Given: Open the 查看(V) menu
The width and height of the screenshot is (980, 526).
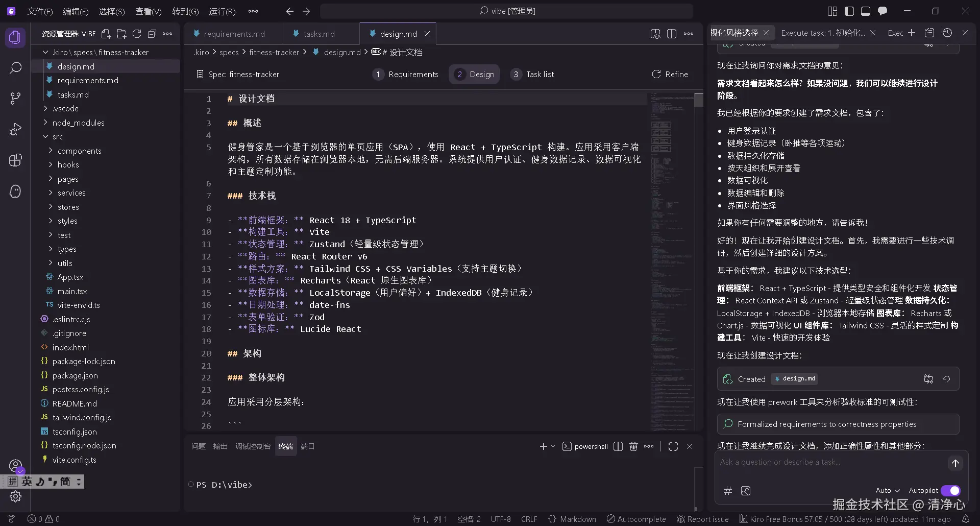Looking at the screenshot, I should (148, 11).
